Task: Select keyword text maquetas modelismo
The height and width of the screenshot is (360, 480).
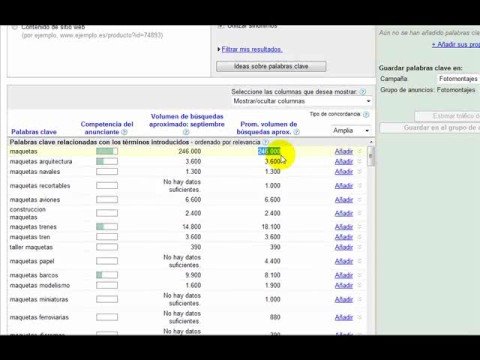Action: point(40,285)
